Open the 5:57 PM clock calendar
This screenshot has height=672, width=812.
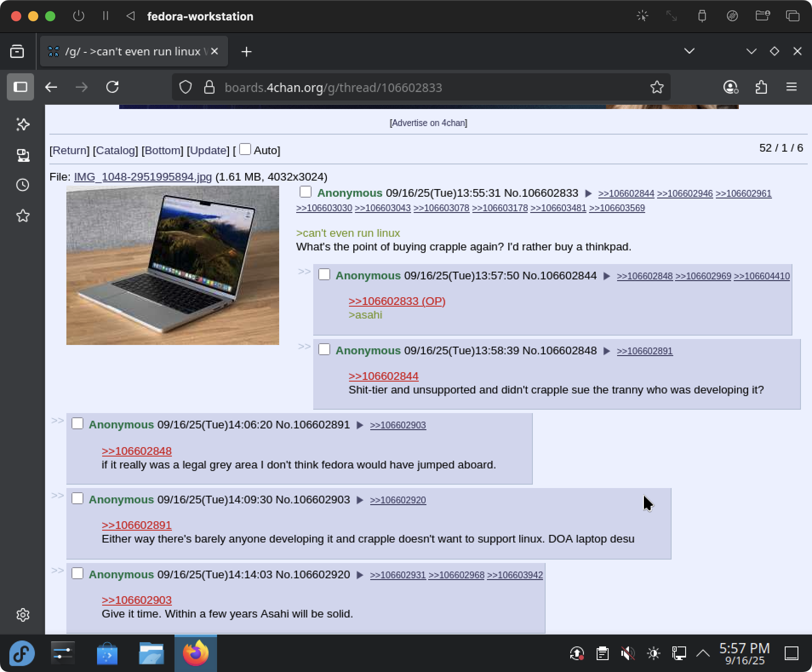[x=745, y=653]
